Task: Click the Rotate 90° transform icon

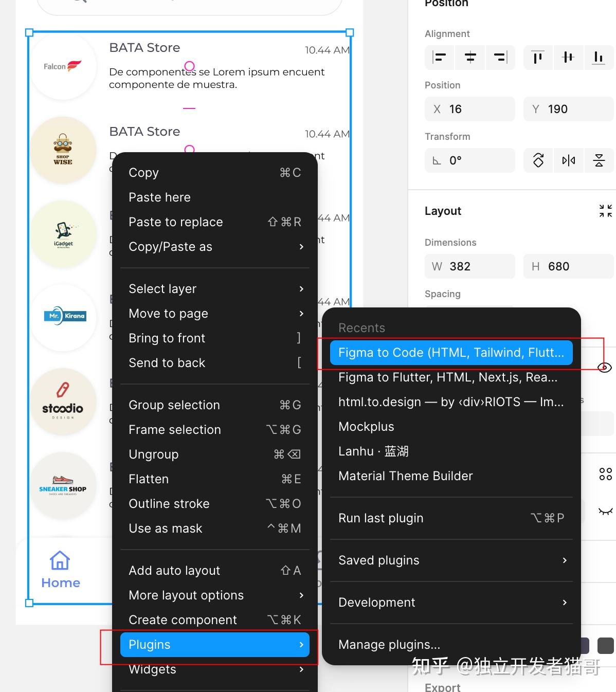Action: pos(538,160)
